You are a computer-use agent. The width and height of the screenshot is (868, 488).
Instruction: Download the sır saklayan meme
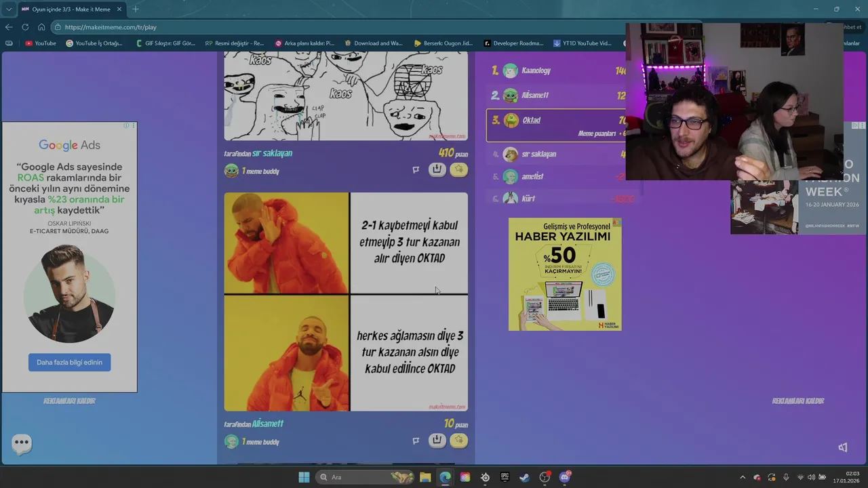437,169
